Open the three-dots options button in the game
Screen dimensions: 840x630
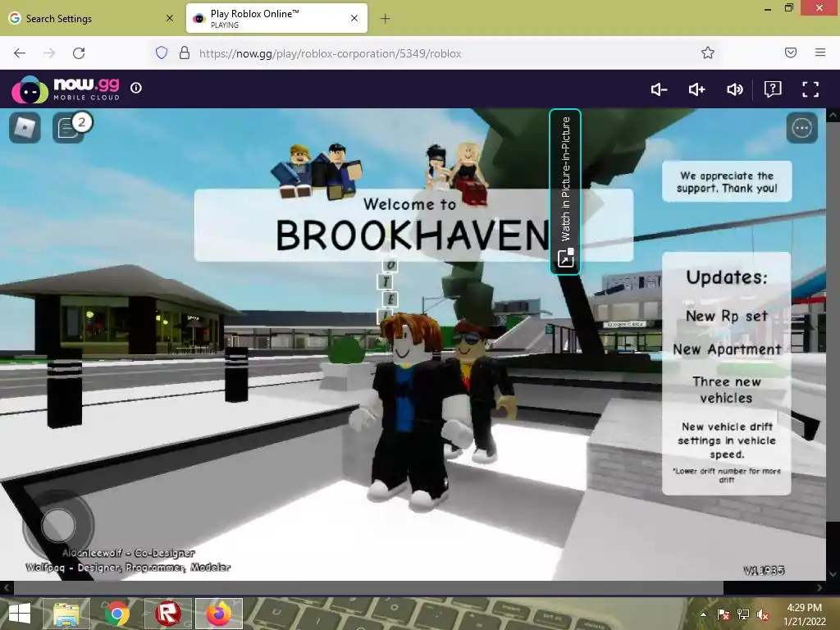point(801,128)
